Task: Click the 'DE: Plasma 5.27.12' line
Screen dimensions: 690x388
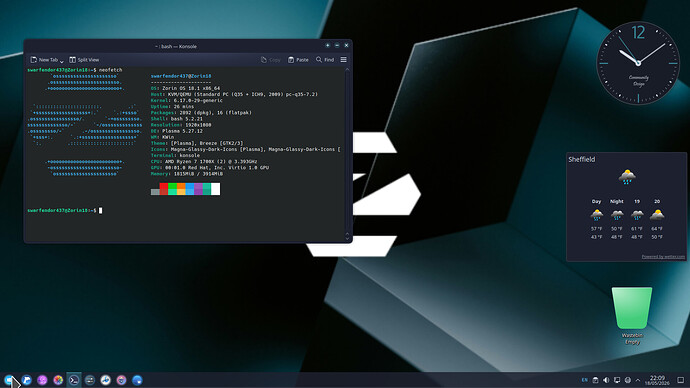Action: pyautogui.click(x=176, y=131)
